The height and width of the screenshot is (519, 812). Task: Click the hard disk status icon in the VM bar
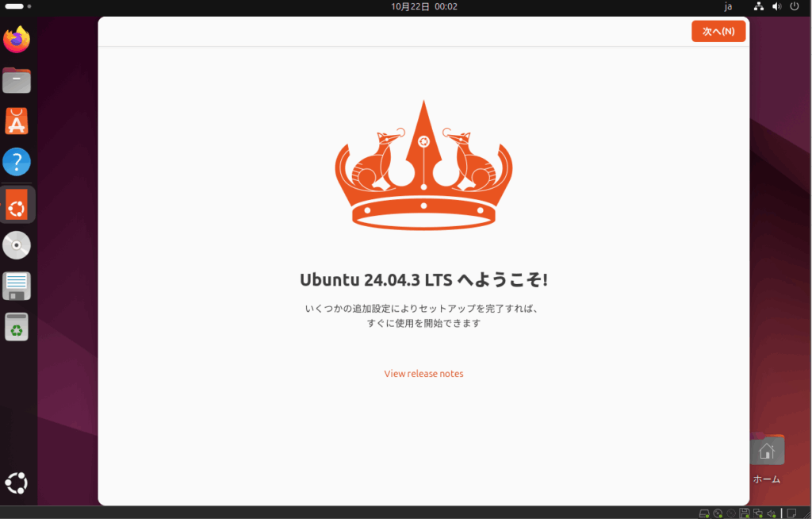pyautogui.click(x=704, y=513)
